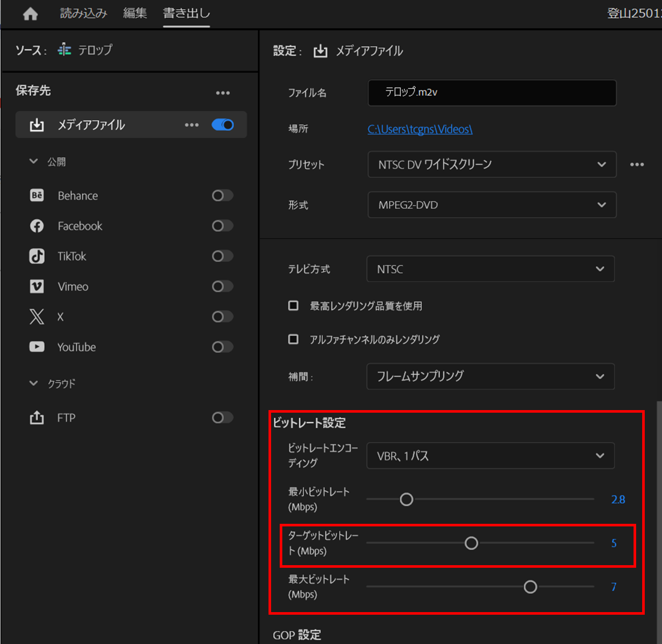Click the Vimeo publish icon
Viewport: 662px width, 644px height.
pos(37,286)
